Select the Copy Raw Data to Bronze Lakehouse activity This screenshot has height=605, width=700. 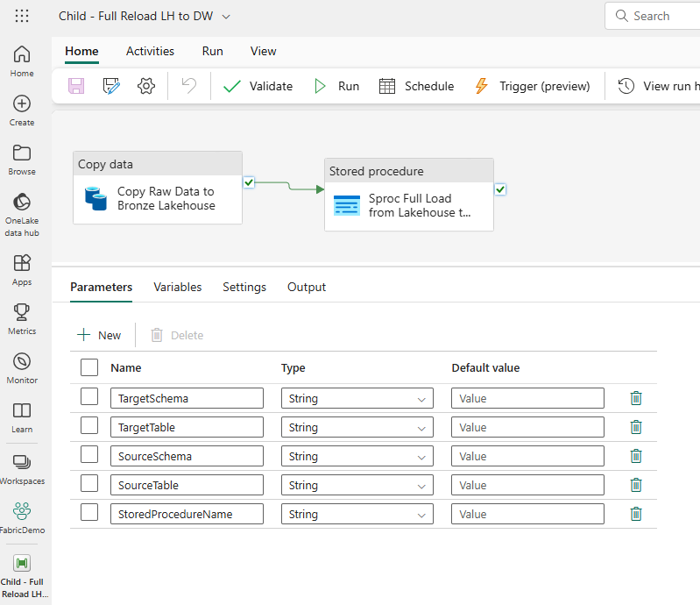coord(158,188)
